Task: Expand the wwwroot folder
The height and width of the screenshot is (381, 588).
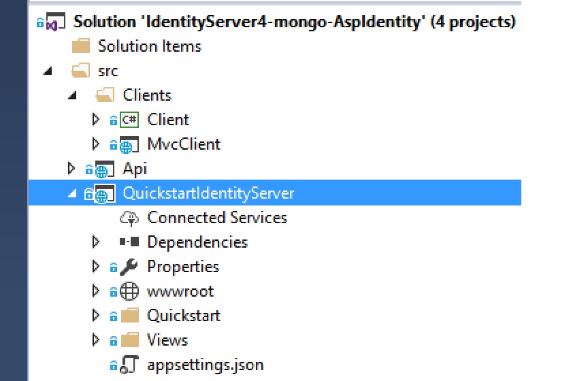Action: click(x=96, y=291)
